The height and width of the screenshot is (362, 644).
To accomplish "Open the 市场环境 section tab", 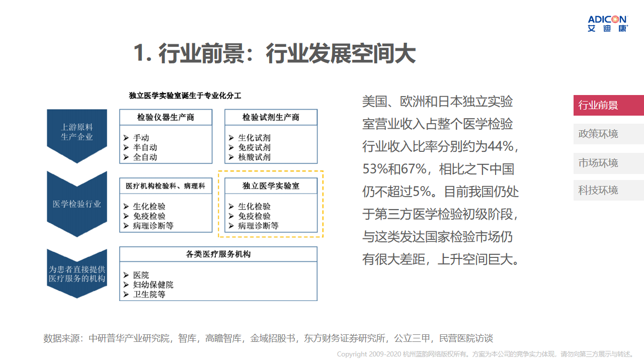I will 608,163.
